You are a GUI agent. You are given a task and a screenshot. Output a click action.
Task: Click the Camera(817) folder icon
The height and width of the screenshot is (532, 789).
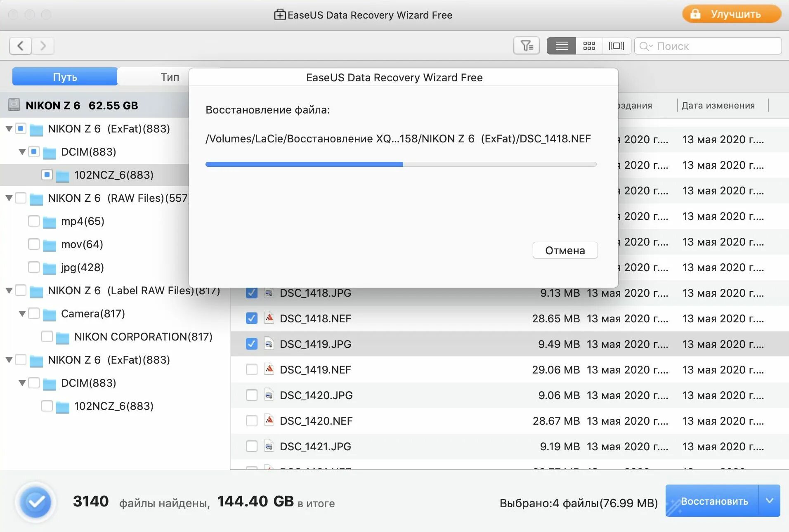[x=50, y=314]
